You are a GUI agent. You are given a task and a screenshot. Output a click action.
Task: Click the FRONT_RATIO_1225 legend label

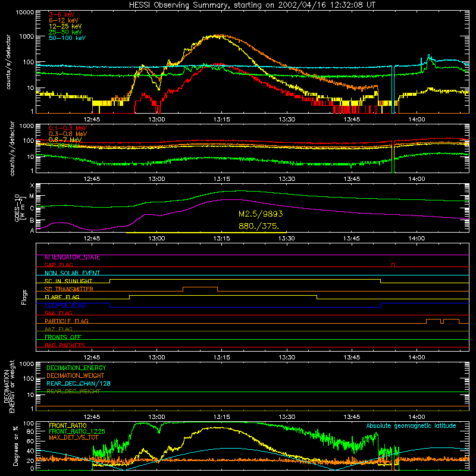click(x=77, y=431)
